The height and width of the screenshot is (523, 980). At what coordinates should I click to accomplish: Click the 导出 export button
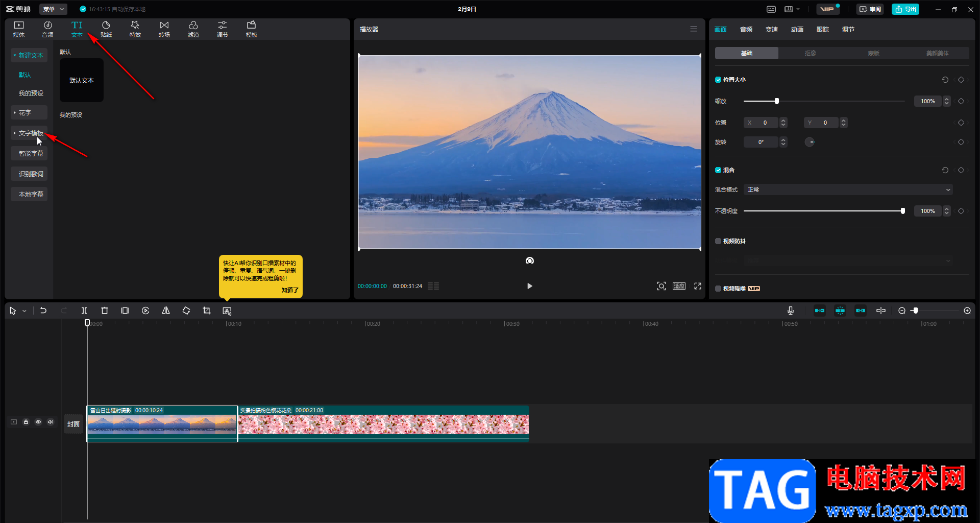(905, 9)
